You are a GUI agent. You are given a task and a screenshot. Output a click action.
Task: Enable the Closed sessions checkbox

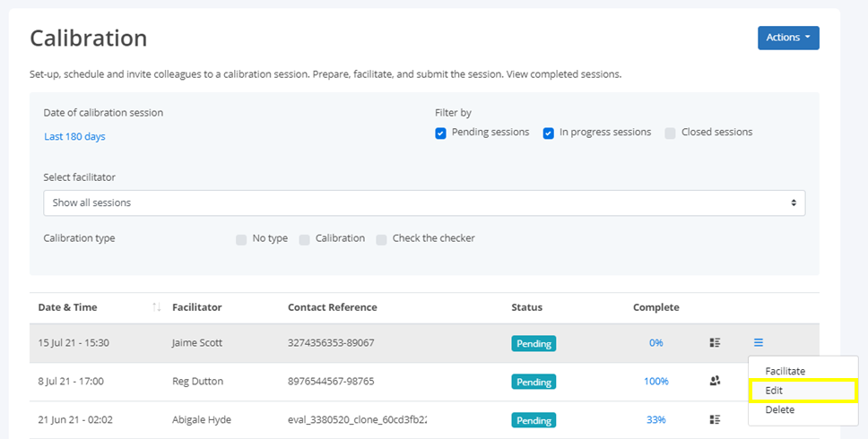(x=671, y=133)
